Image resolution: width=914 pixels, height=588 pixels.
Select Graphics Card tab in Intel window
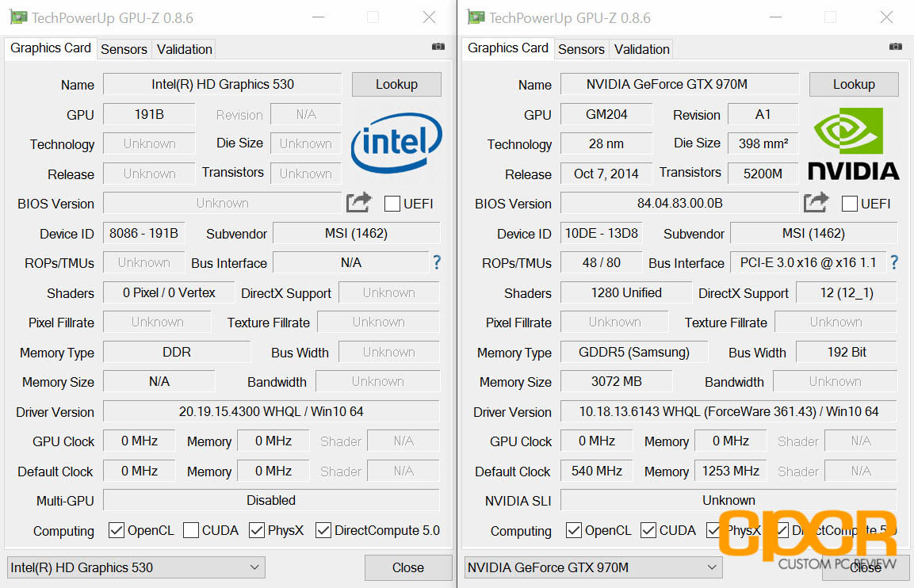click(51, 48)
